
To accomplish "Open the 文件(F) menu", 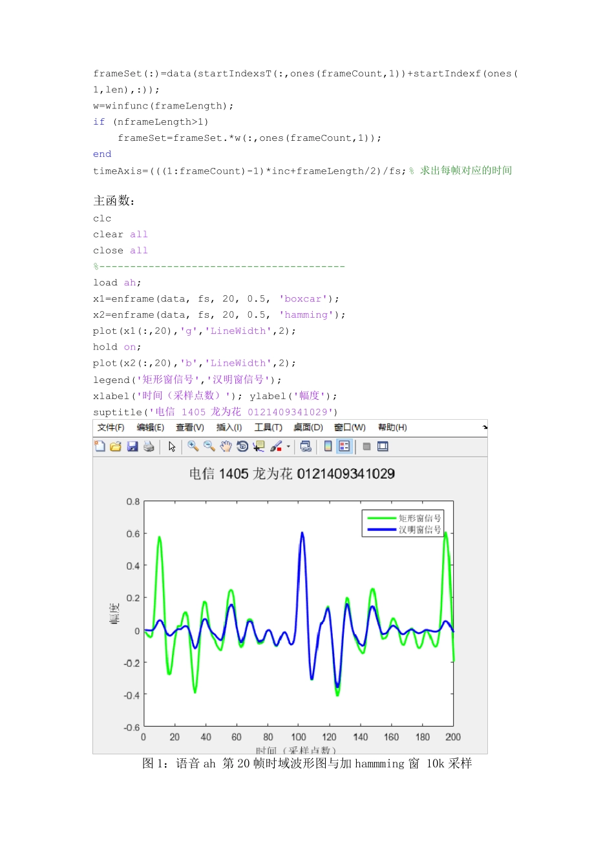I will pyautogui.click(x=111, y=428).
